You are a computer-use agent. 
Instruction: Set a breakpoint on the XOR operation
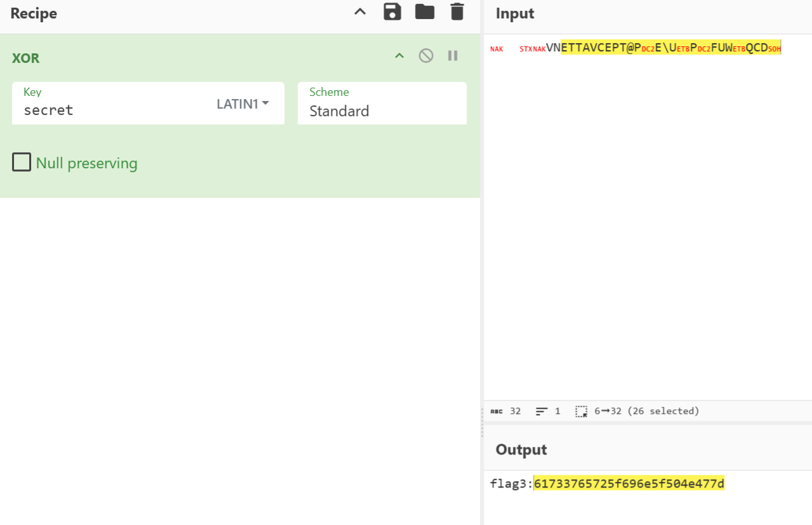click(x=453, y=56)
